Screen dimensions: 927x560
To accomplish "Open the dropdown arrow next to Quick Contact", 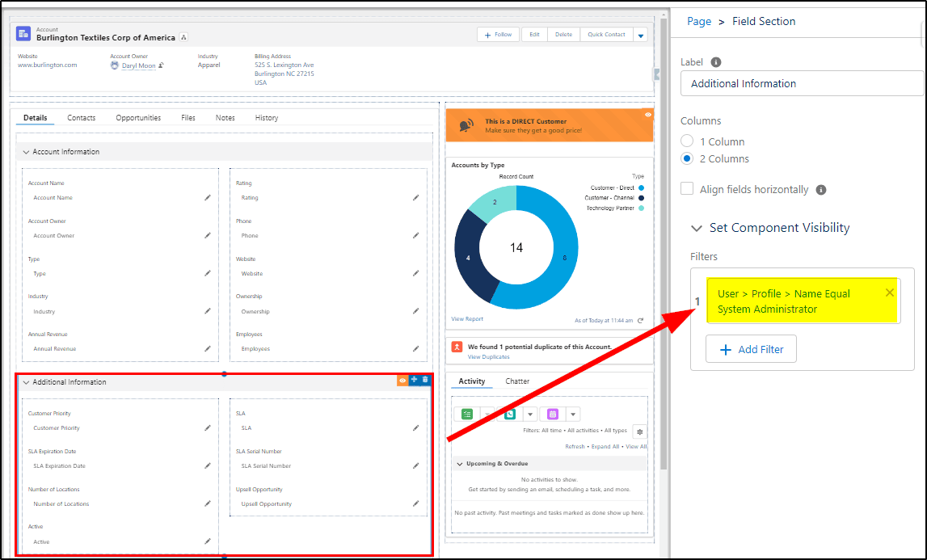I will [640, 36].
